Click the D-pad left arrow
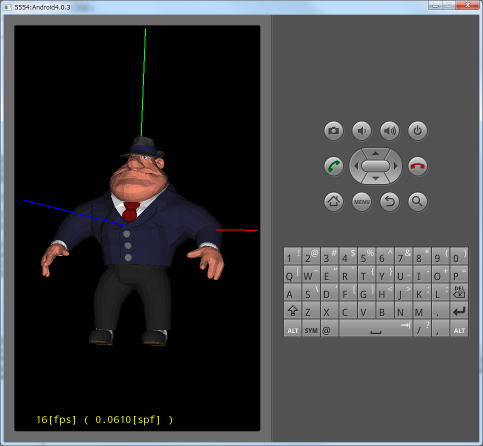 click(x=356, y=166)
